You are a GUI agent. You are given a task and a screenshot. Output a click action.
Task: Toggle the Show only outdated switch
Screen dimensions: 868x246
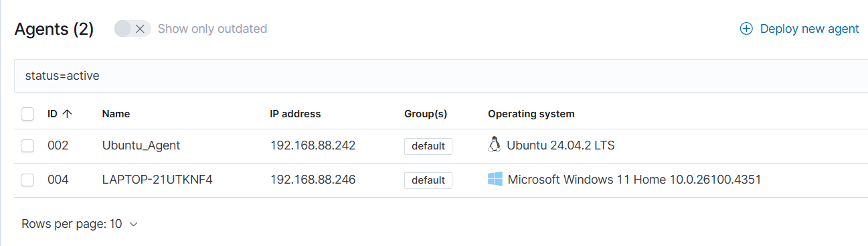coord(133,29)
